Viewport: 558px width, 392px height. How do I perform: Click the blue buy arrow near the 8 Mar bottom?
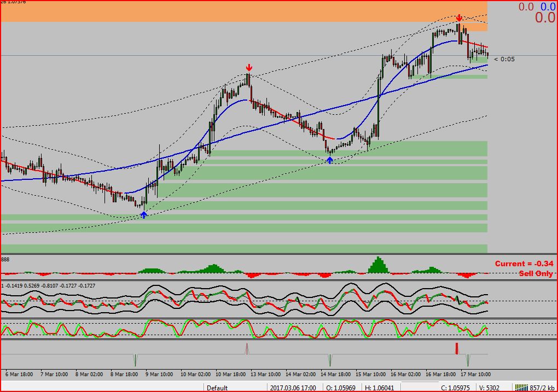[143, 215]
